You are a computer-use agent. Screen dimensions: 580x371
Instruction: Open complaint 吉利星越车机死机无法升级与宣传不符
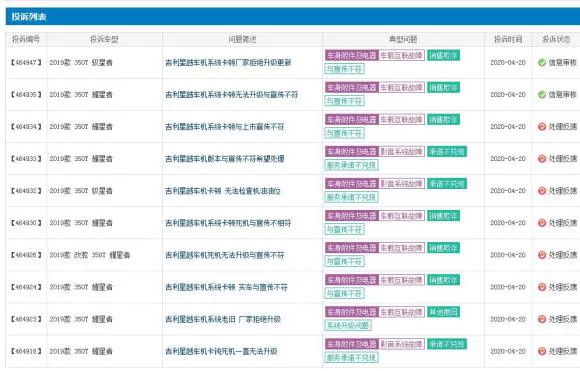(x=225, y=255)
